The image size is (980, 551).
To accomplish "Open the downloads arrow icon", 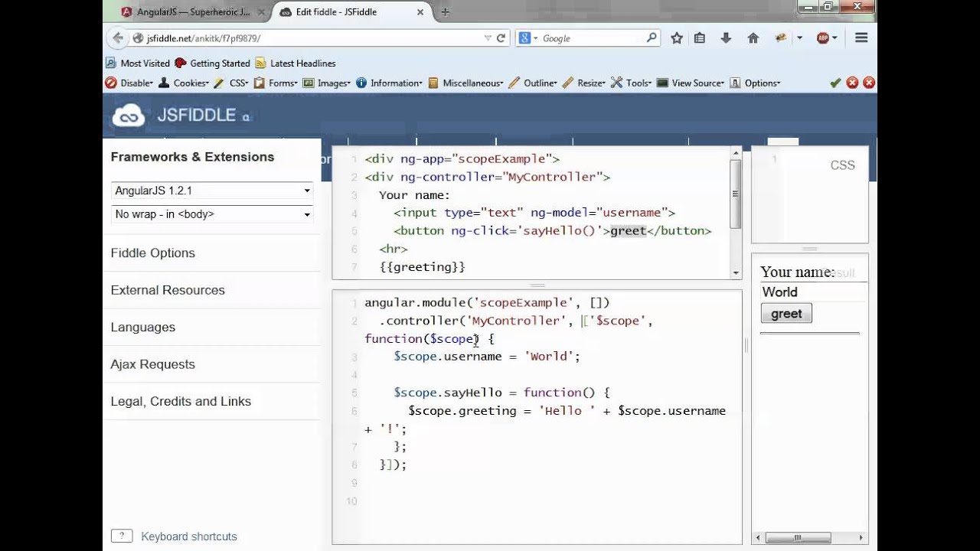I will 726,37.
